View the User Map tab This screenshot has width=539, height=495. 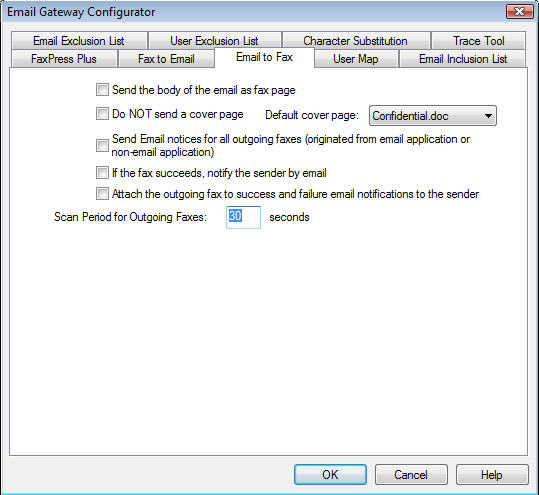[356, 58]
